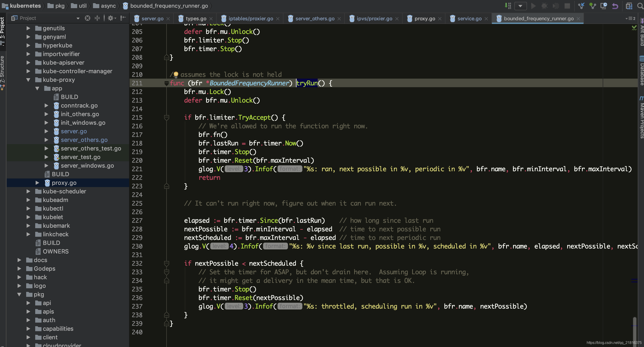Toggle the Database side panel

(642, 71)
